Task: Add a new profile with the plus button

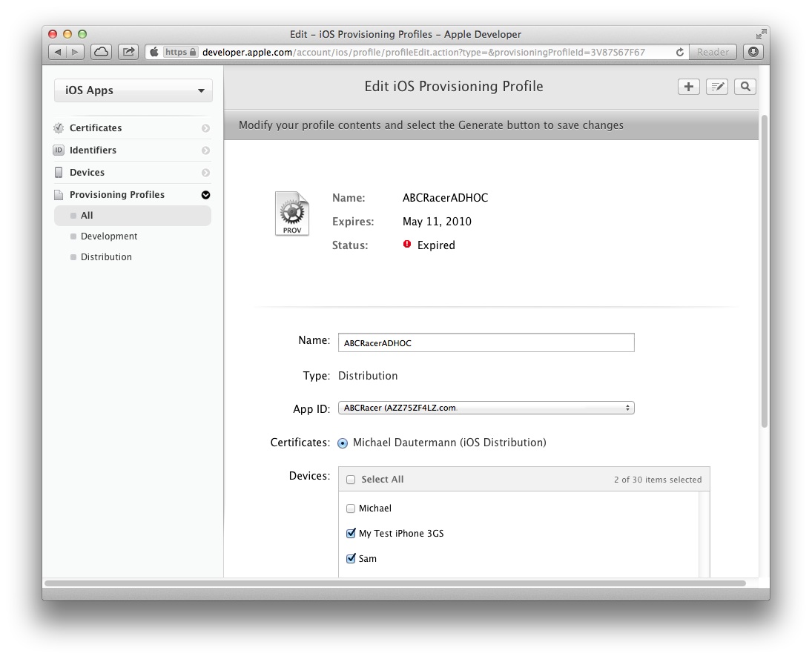Action: click(689, 87)
